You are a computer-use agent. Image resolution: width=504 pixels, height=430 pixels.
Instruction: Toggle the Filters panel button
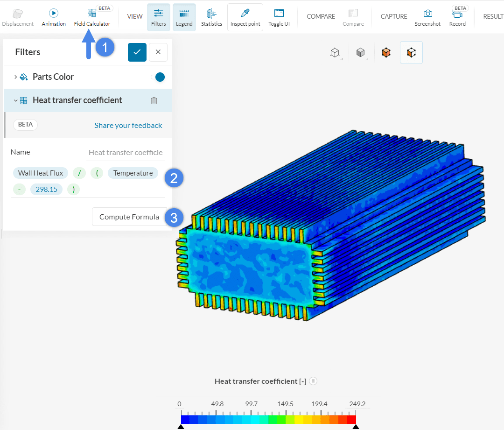point(159,17)
